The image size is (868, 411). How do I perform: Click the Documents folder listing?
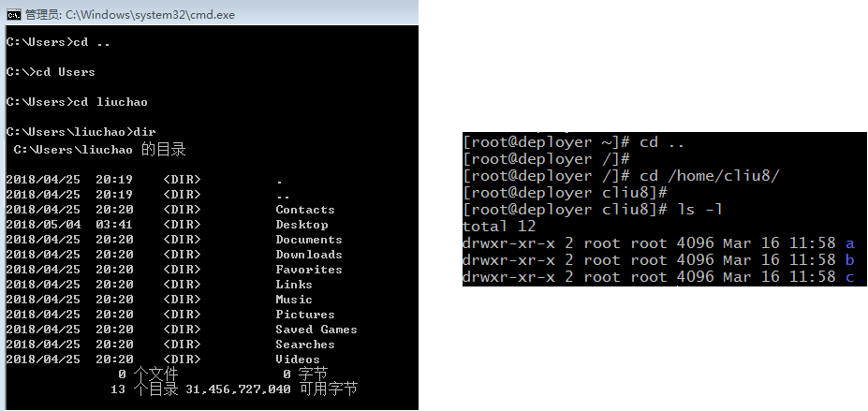click(x=308, y=240)
